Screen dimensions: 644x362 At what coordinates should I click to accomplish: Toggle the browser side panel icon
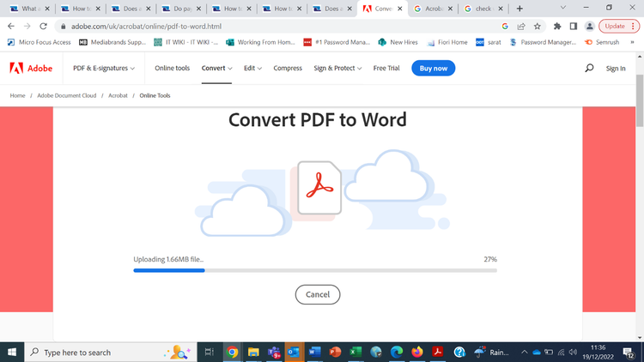[x=574, y=26]
